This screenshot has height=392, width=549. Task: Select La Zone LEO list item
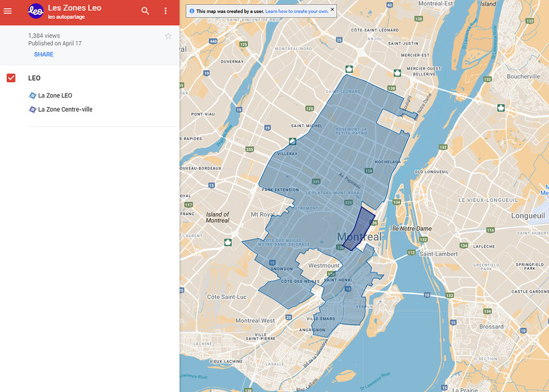tap(55, 95)
